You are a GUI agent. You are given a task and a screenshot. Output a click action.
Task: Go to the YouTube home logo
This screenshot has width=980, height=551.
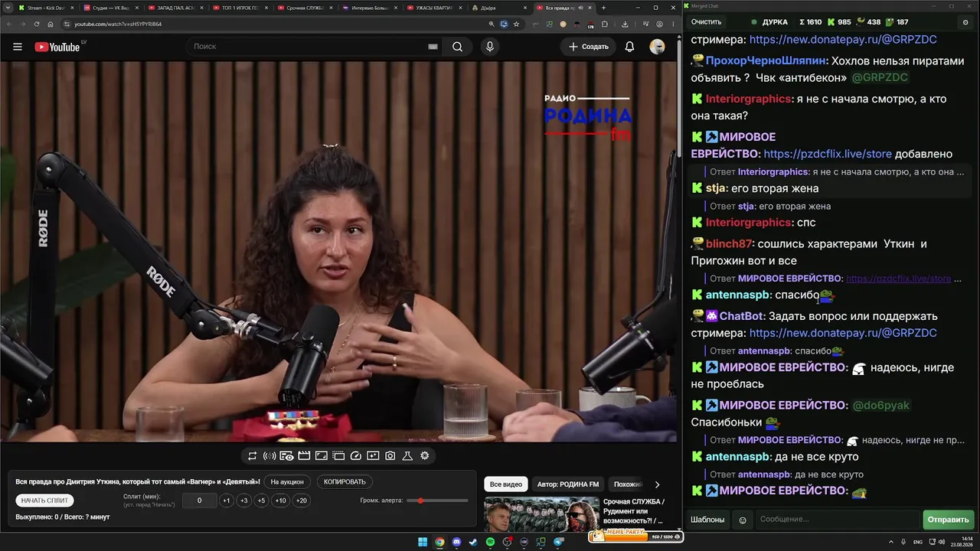tap(57, 47)
